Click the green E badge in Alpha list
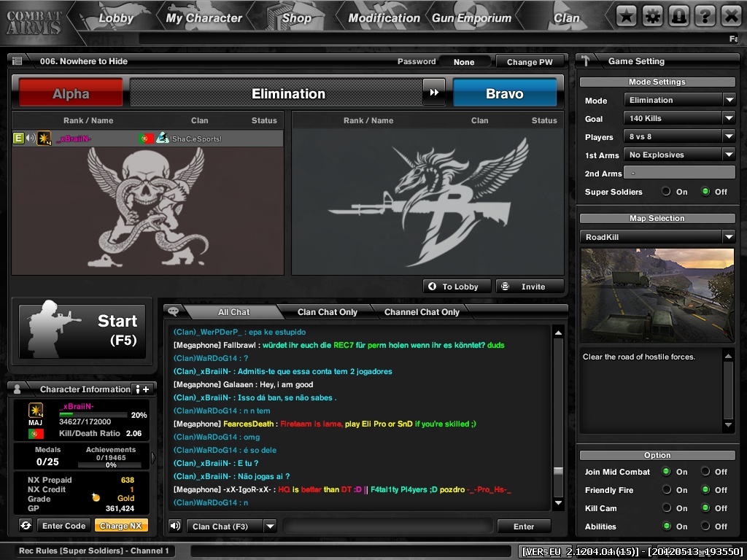Viewport: 747px width, 560px height. [x=18, y=139]
